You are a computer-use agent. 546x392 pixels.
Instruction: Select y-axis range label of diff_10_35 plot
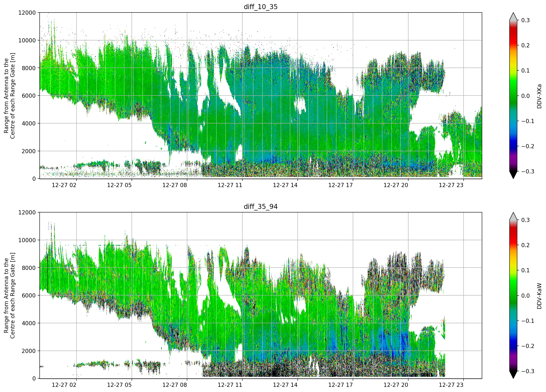click(9, 96)
